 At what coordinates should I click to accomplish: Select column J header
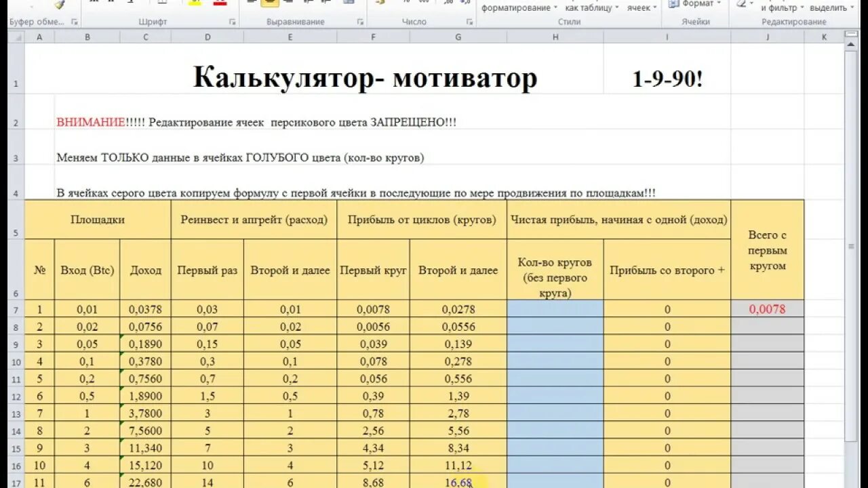click(768, 37)
